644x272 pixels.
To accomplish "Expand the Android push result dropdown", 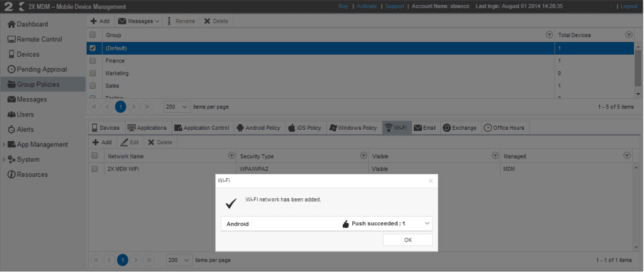I will [x=427, y=224].
